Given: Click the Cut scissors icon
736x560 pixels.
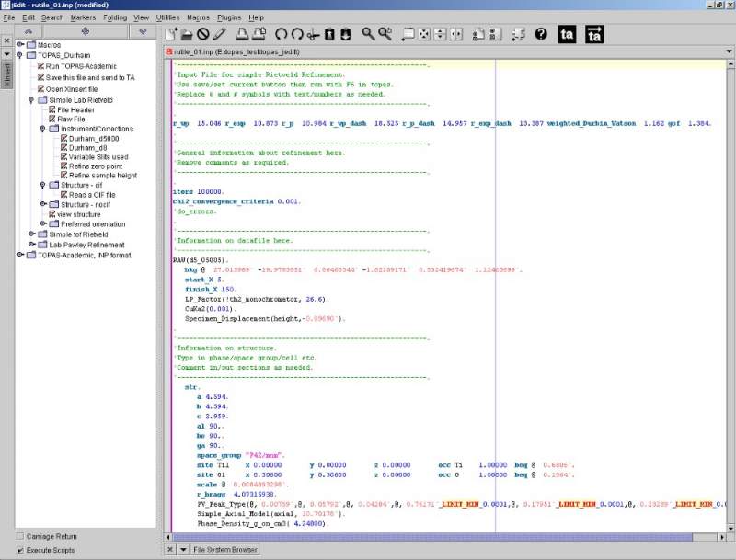Looking at the screenshot, I should 314,34.
